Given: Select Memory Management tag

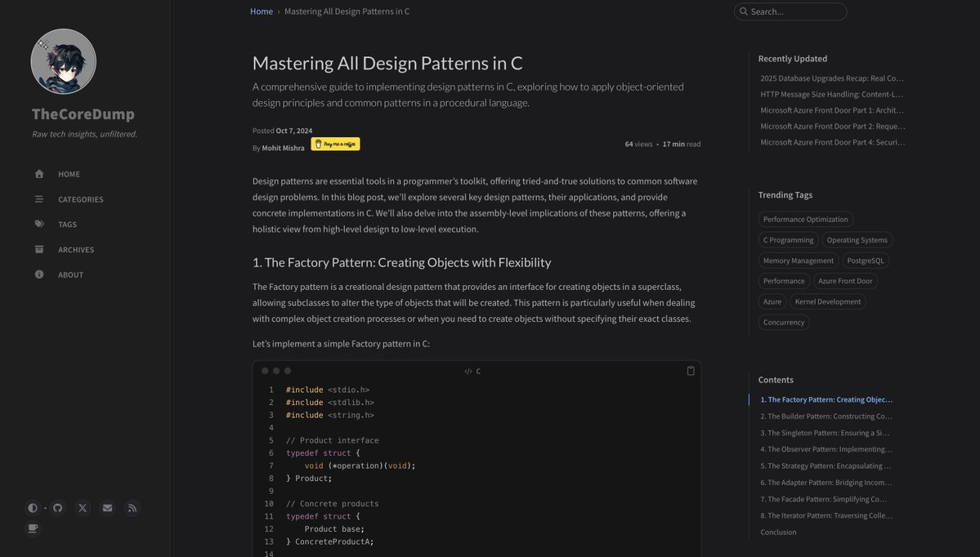Looking at the screenshot, I should 798,261.
